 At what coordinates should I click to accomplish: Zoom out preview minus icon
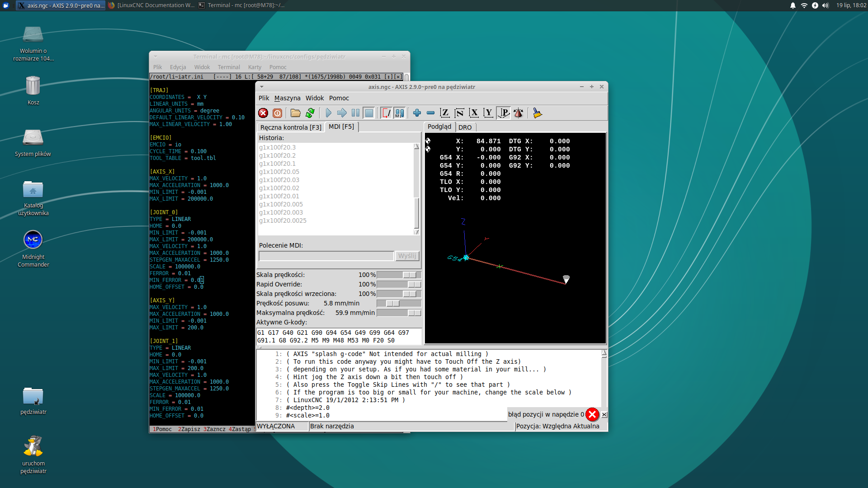coord(431,113)
